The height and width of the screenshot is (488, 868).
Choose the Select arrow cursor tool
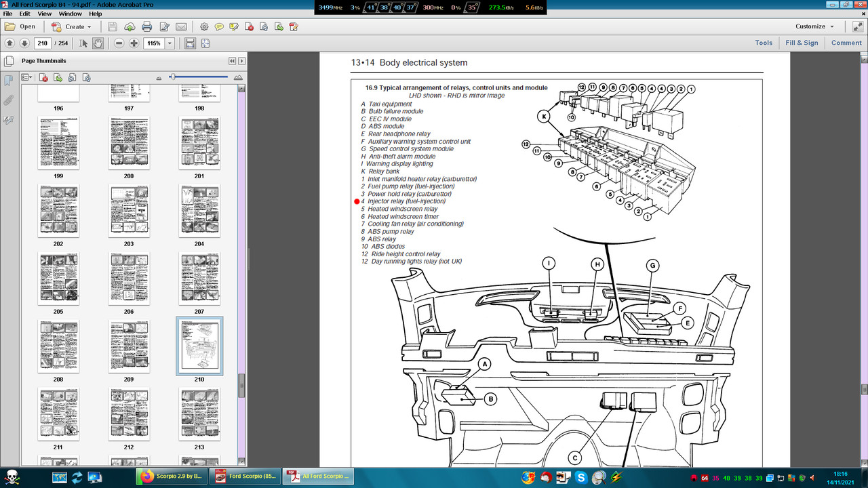click(84, 43)
